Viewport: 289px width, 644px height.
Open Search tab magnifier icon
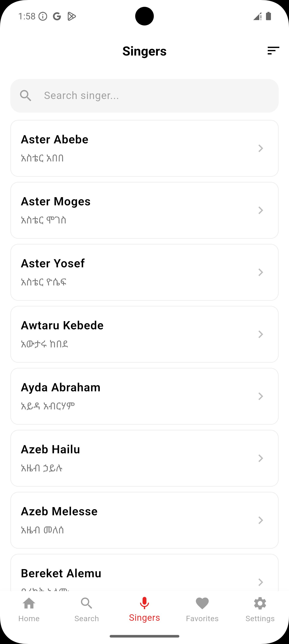pyautogui.click(x=87, y=604)
